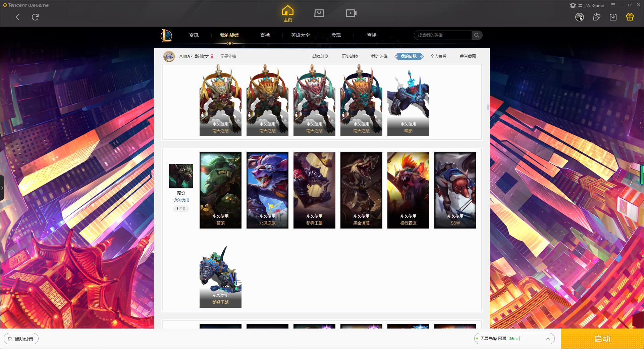Open the SSW skin card
The width and height of the screenshot is (644, 349).
coord(455,190)
